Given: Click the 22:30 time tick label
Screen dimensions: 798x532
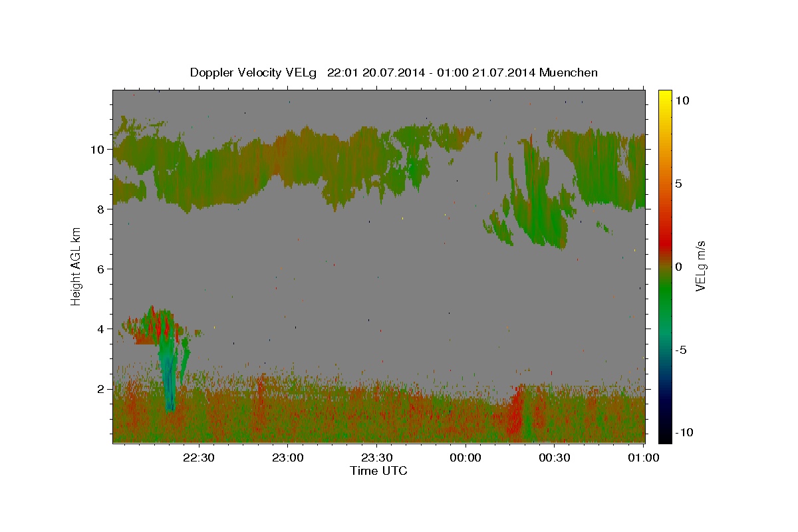Looking at the screenshot, I should click(x=199, y=458).
